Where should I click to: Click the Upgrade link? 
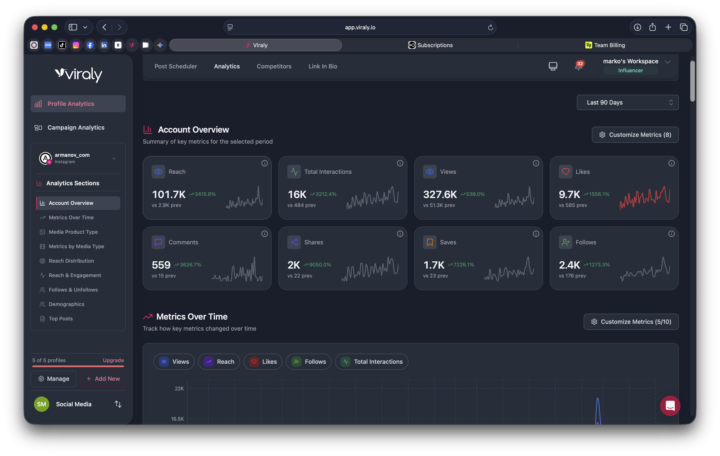(113, 360)
